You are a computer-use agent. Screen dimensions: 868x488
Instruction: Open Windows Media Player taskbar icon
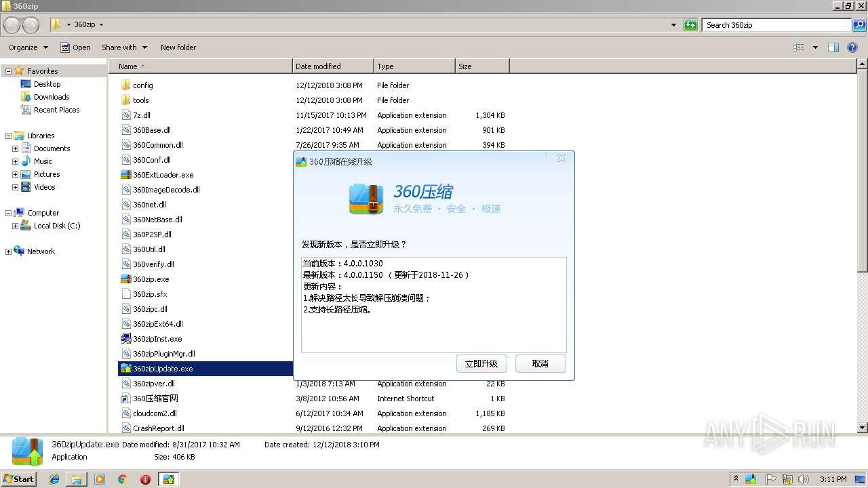point(100,479)
